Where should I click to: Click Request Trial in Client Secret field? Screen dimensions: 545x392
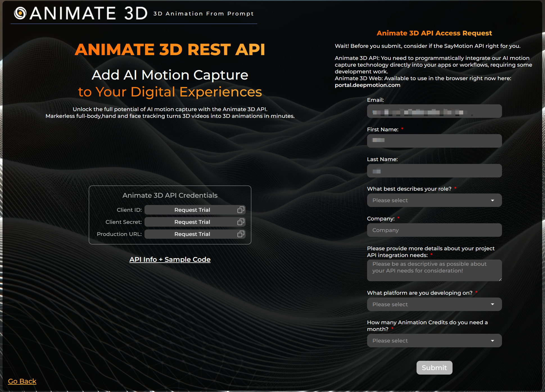pyautogui.click(x=192, y=222)
